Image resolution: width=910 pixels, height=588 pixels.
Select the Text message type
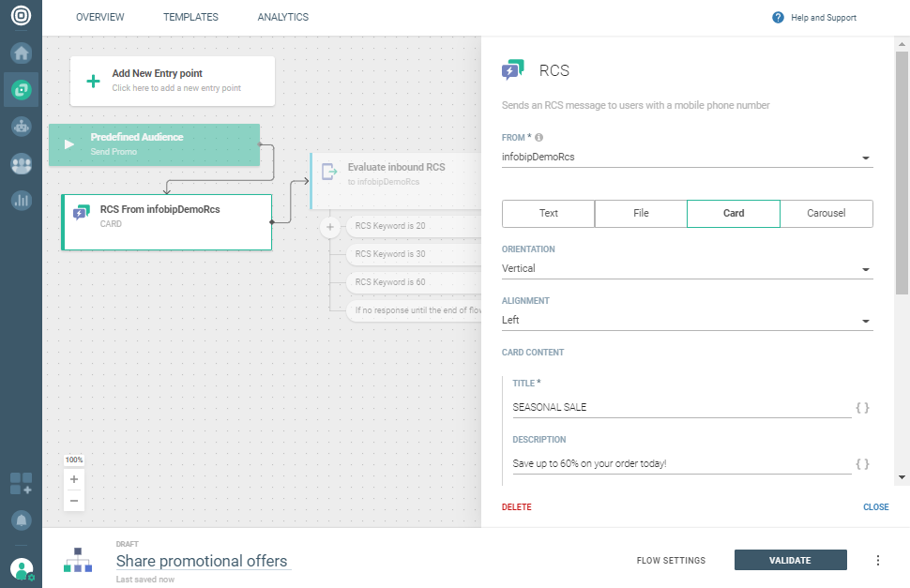coord(549,214)
